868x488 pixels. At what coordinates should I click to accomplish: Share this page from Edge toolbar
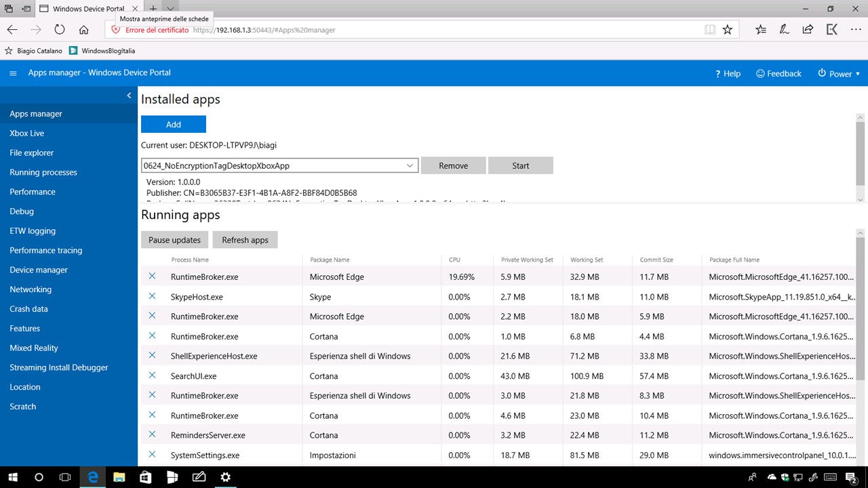coord(808,30)
